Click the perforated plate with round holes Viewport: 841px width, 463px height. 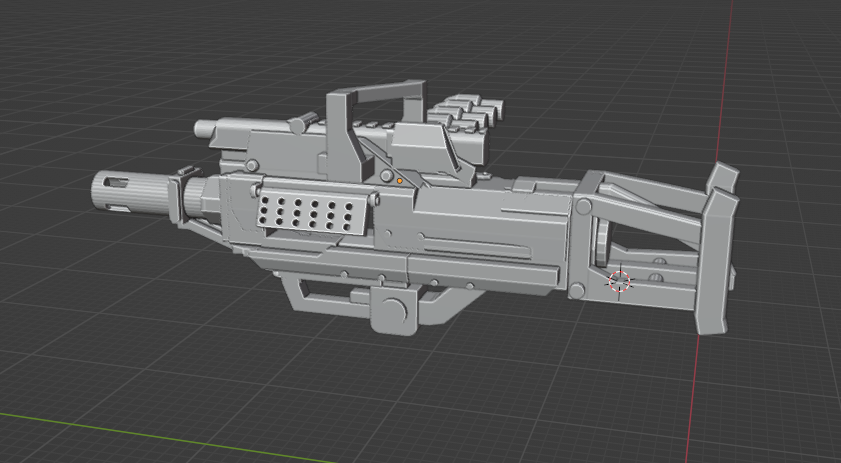pos(312,212)
